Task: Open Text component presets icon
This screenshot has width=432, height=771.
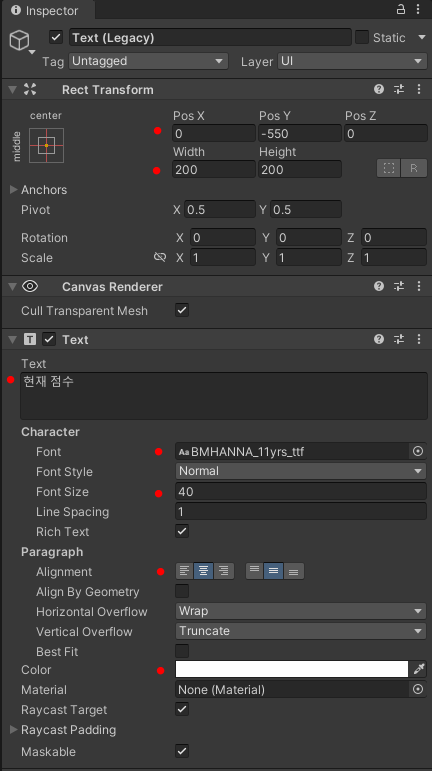Action: pos(399,339)
